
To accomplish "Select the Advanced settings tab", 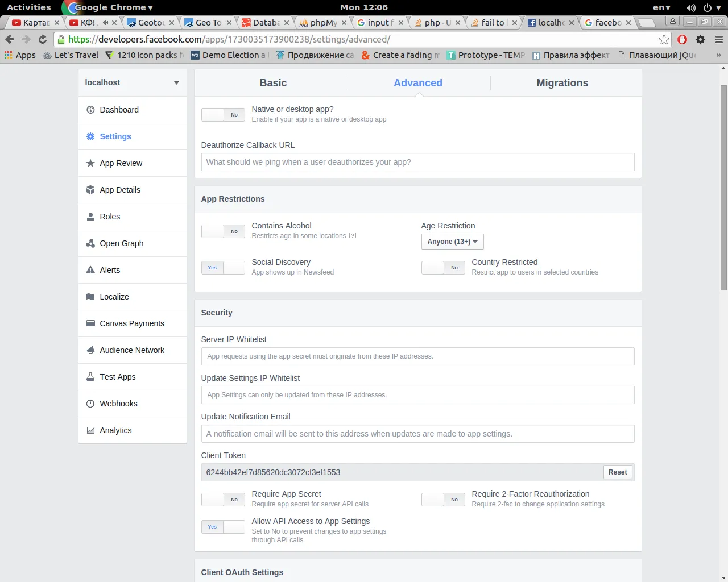I will click(x=418, y=83).
